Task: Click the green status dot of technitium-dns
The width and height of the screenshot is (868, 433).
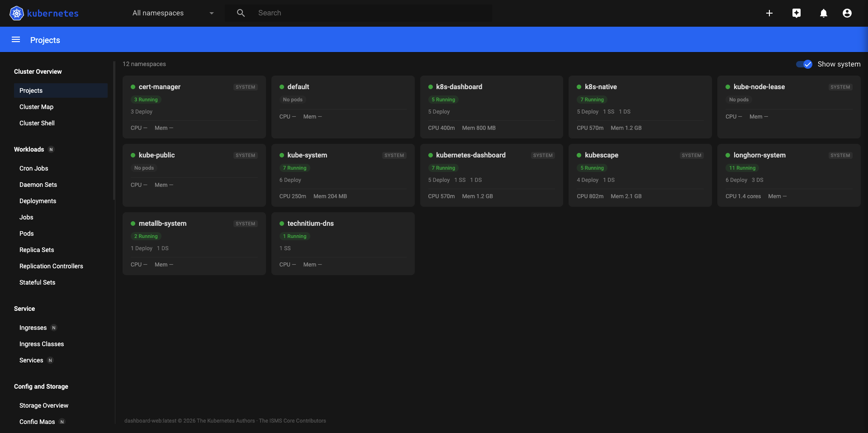Action: click(x=282, y=224)
